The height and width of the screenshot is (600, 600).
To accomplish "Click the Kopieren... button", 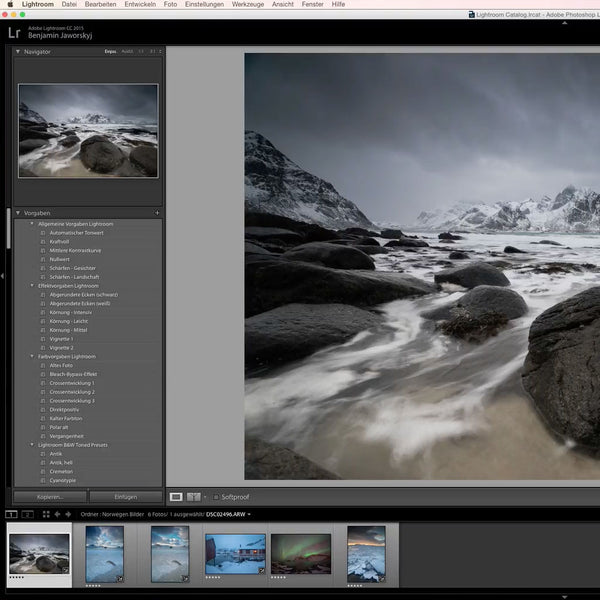I will pyautogui.click(x=49, y=496).
